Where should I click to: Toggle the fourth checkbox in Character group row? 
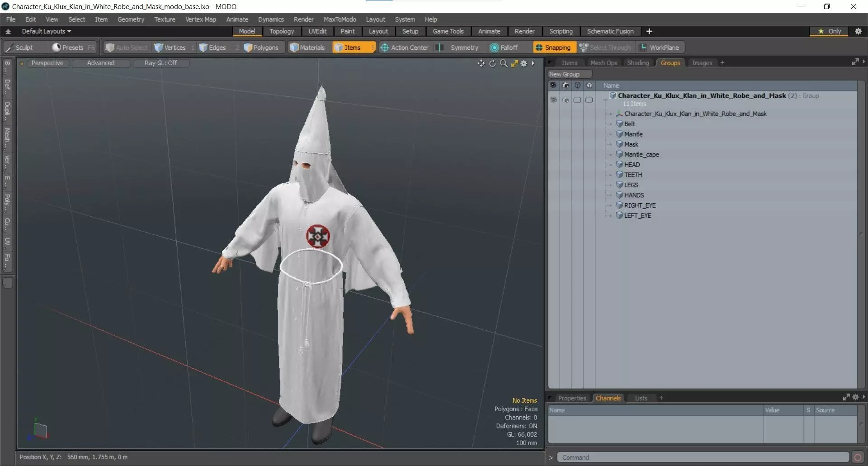click(x=589, y=100)
